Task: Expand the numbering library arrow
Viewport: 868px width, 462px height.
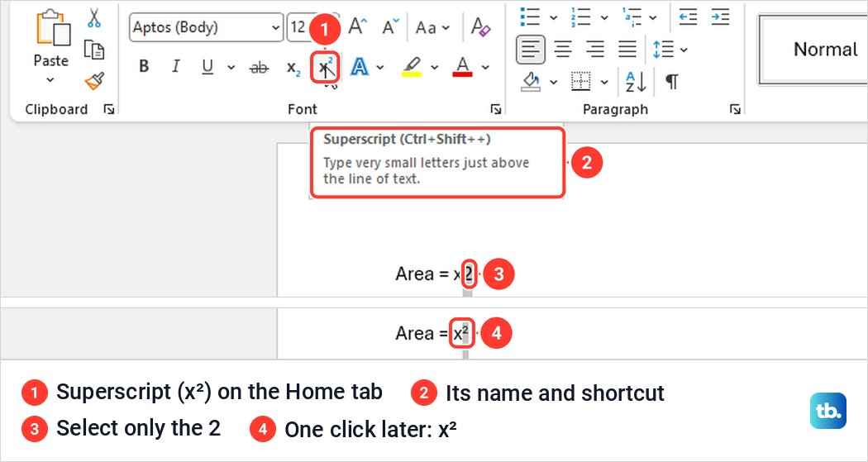Action: click(x=604, y=17)
